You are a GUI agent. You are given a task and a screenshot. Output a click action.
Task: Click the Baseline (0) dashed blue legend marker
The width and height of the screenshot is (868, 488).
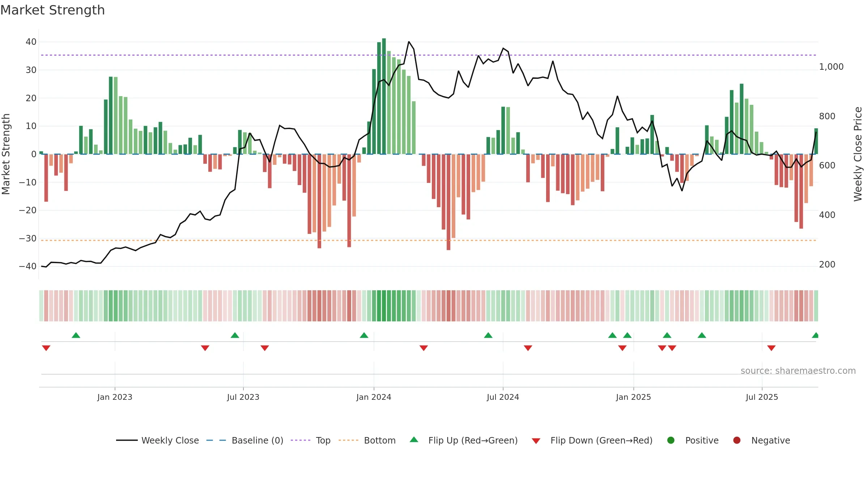point(216,440)
